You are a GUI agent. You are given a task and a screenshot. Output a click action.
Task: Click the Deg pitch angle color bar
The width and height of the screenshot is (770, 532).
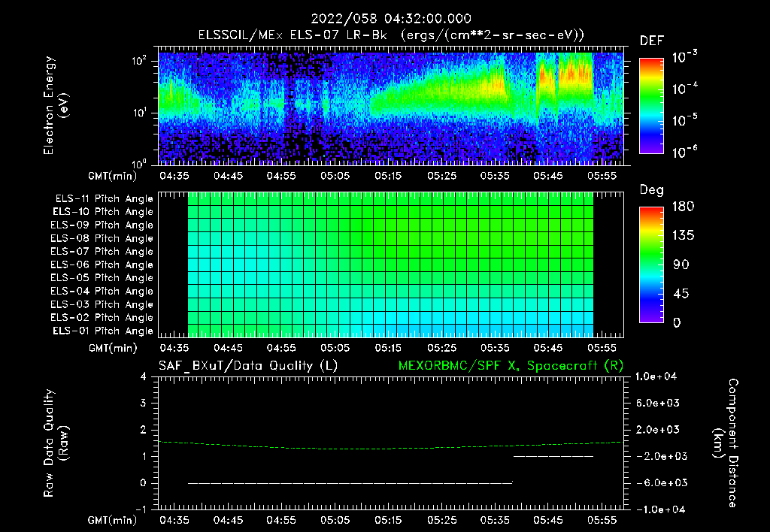coord(650,264)
